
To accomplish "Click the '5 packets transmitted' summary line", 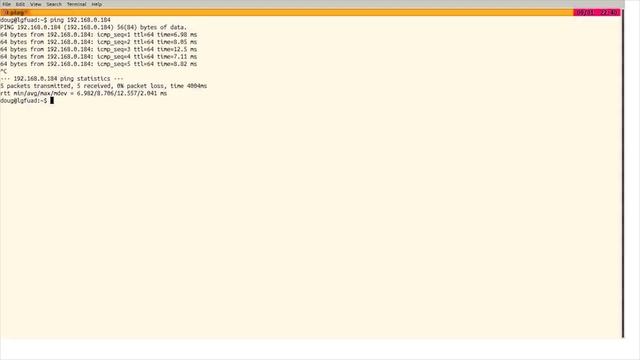I will 104,86.
